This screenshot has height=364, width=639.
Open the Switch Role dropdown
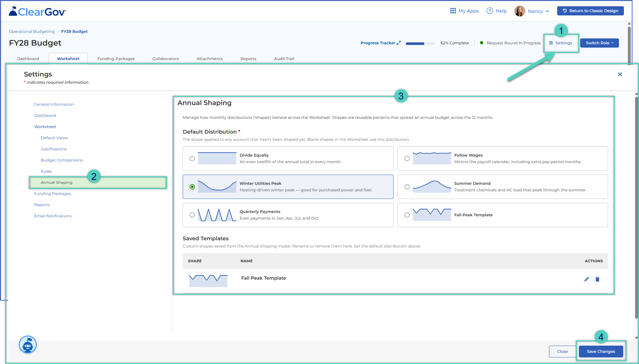point(599,43)
